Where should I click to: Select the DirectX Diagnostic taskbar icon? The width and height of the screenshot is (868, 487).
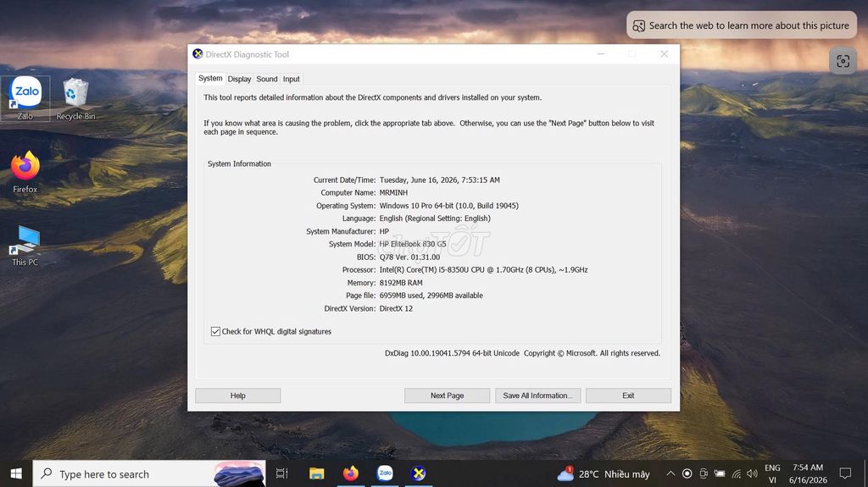(419, 473)
